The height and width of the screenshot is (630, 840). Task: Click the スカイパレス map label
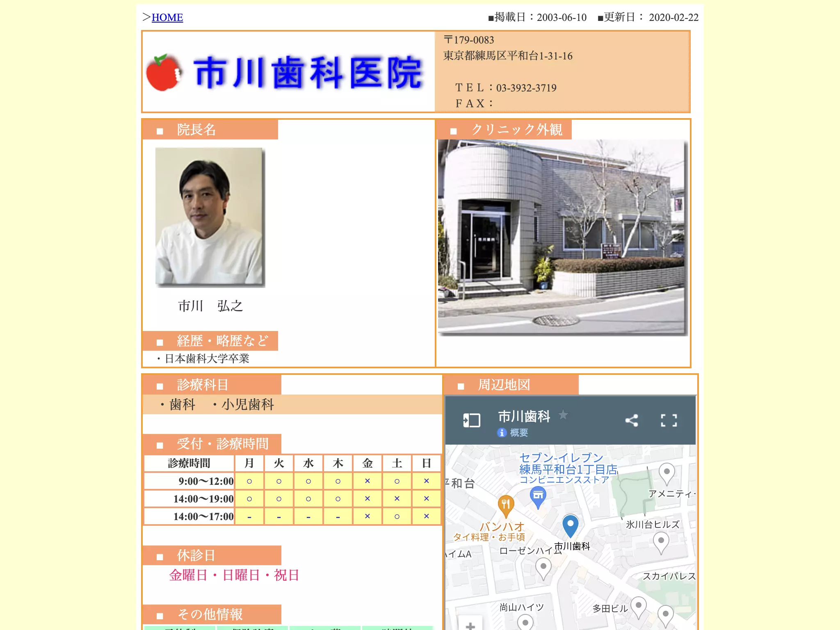coord(669,576)
